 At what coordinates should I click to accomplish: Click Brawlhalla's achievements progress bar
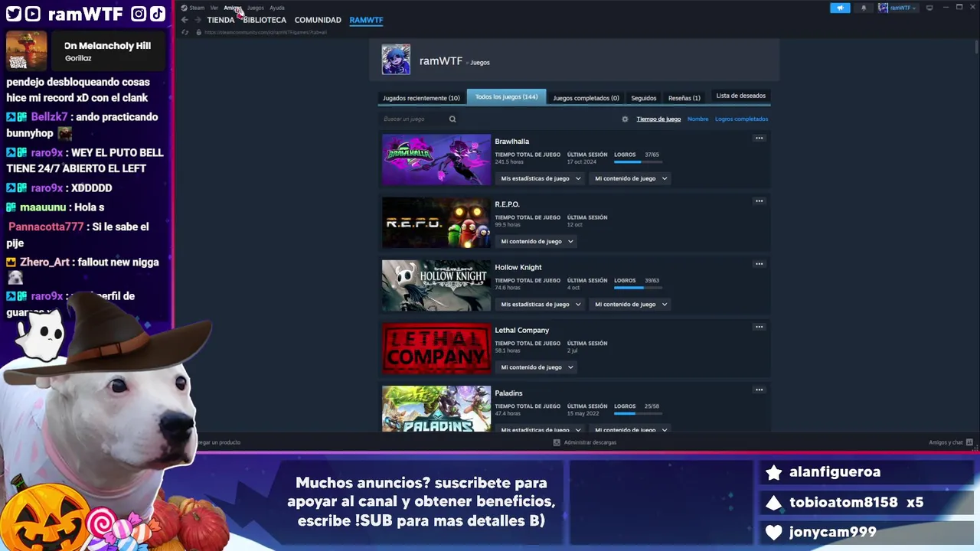[637, 161]
